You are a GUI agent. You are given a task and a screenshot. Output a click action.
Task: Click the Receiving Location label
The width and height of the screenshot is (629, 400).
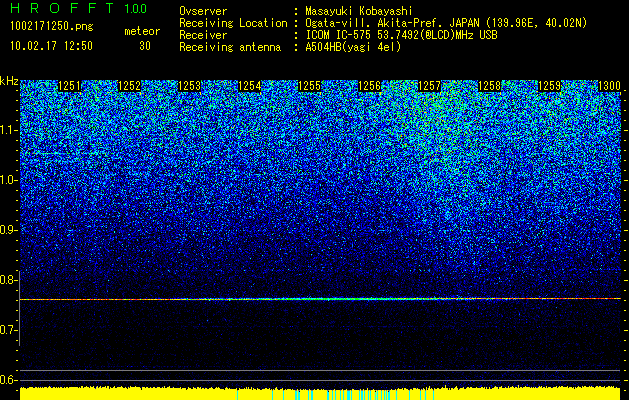pyautogui.click(x=233, y=23)
